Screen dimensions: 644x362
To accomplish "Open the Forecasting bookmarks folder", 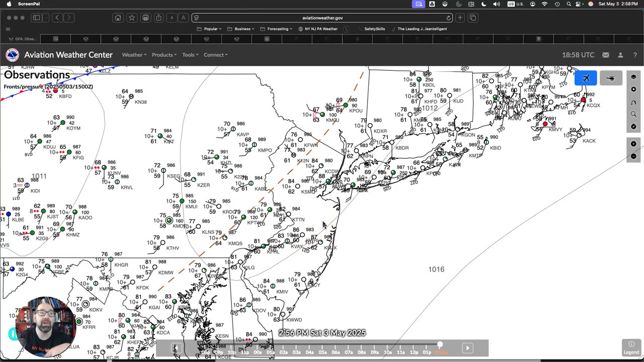I will click(x=276, y=29).
